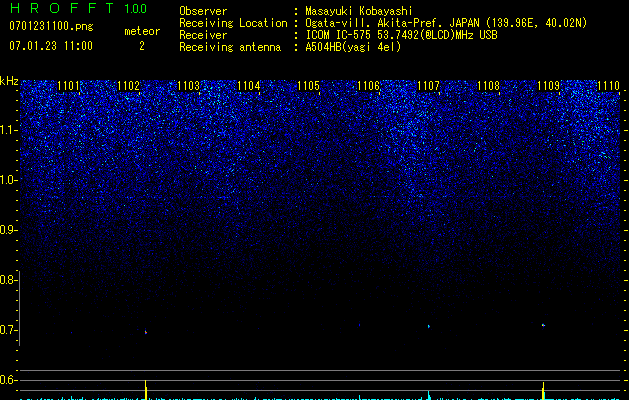Click the Receiver field label
The image size is (629, 400).
[203, 35]
